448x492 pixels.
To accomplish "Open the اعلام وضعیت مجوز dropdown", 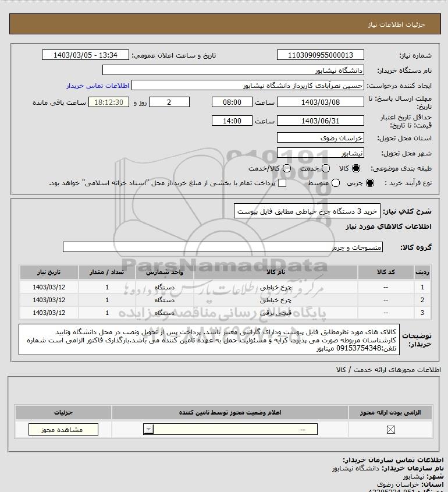I will 230,429.
